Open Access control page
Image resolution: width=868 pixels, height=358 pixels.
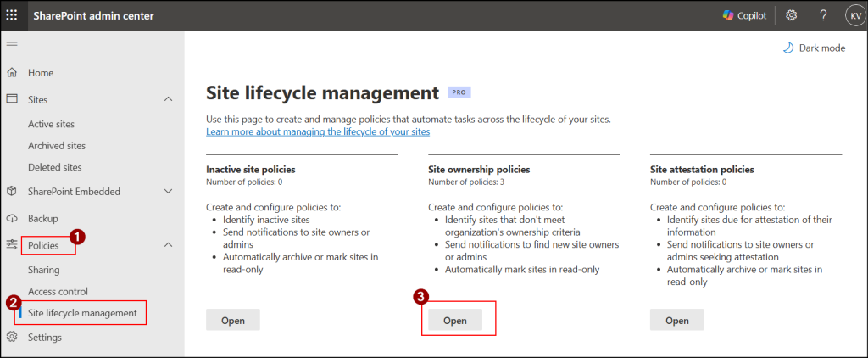[58, 292]
